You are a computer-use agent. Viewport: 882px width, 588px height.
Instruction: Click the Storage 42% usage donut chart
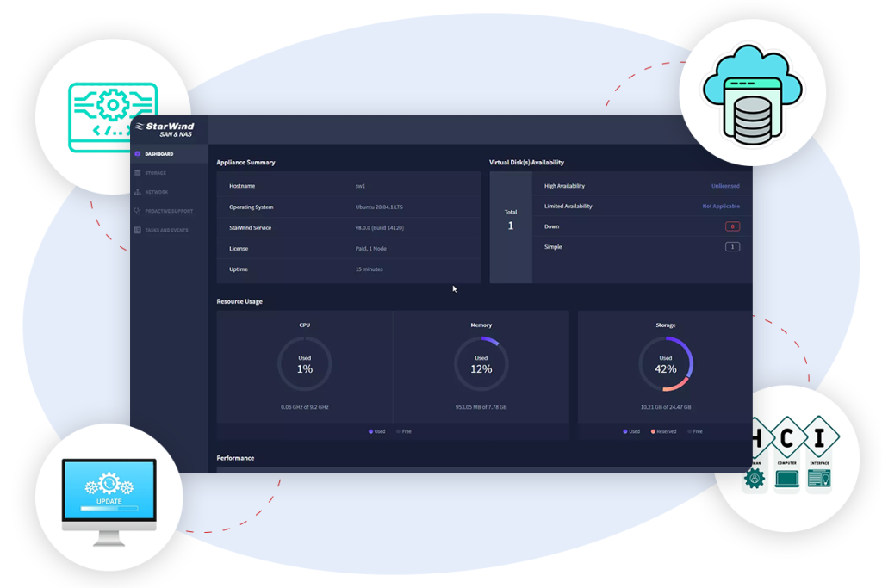point(666,363)
